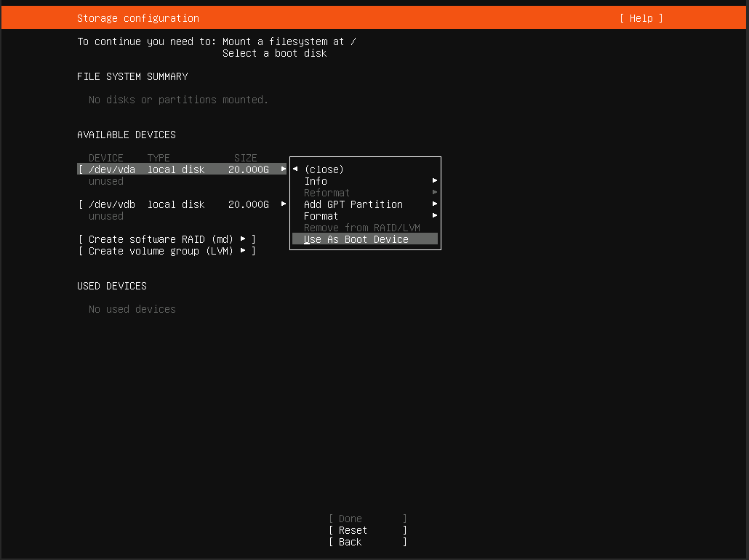Select Add GPT Partition option
Viewport: 749px width, 560px height.
353,204
